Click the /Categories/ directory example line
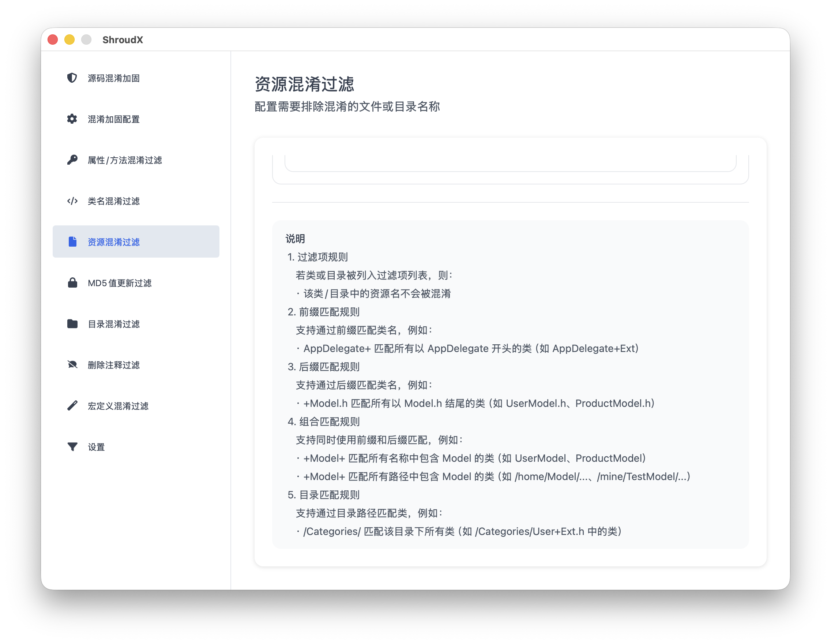 [x=459, y=531]
